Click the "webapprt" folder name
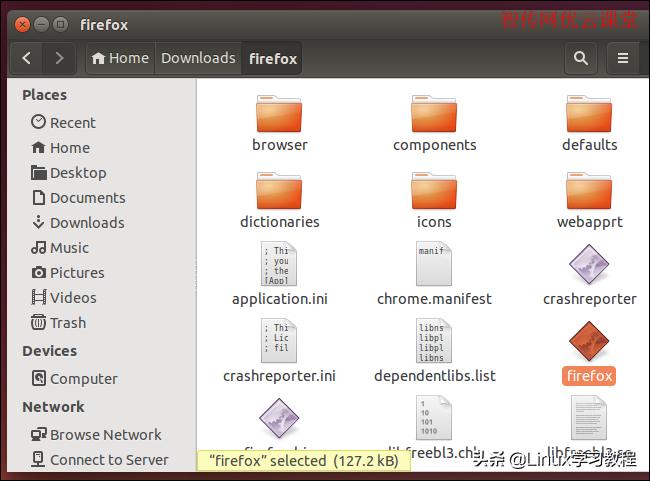This screenshot has width=650, height=481. point(589,222)
